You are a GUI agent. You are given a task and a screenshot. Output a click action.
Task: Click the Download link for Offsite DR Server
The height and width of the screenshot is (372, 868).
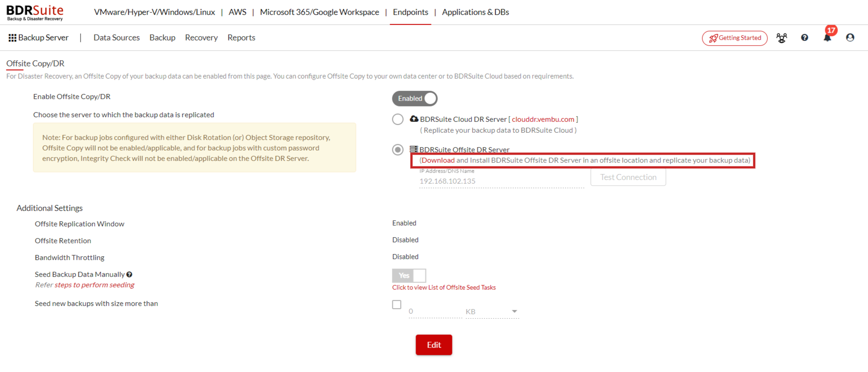pyautogui.click(x=438, y=160)
